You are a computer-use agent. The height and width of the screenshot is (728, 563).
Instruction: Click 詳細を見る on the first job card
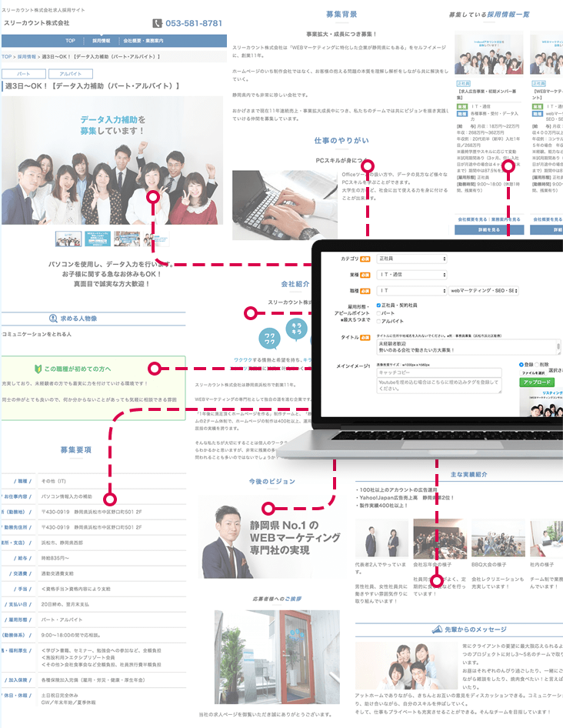click(489, 229)
